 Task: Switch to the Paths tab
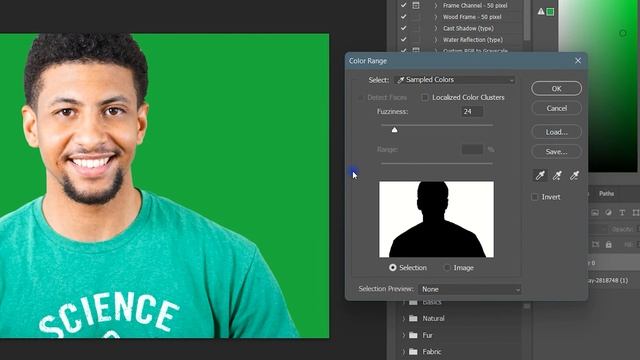[x=607, y=193]
